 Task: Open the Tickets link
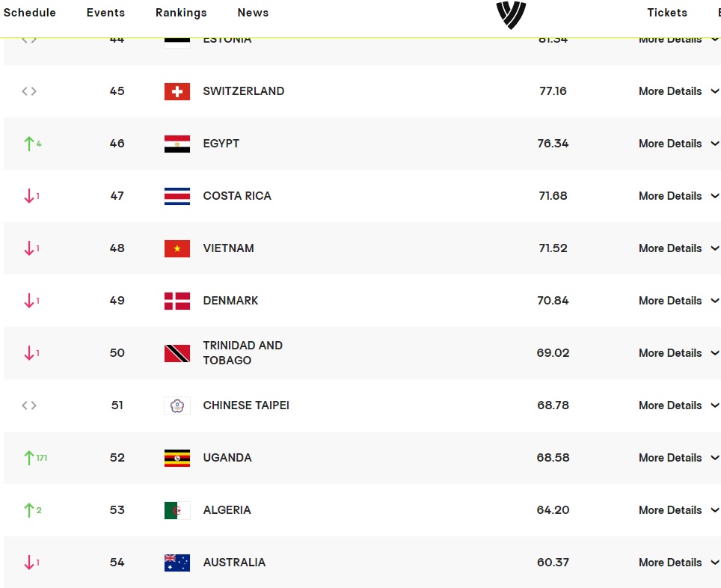(667, 13)
